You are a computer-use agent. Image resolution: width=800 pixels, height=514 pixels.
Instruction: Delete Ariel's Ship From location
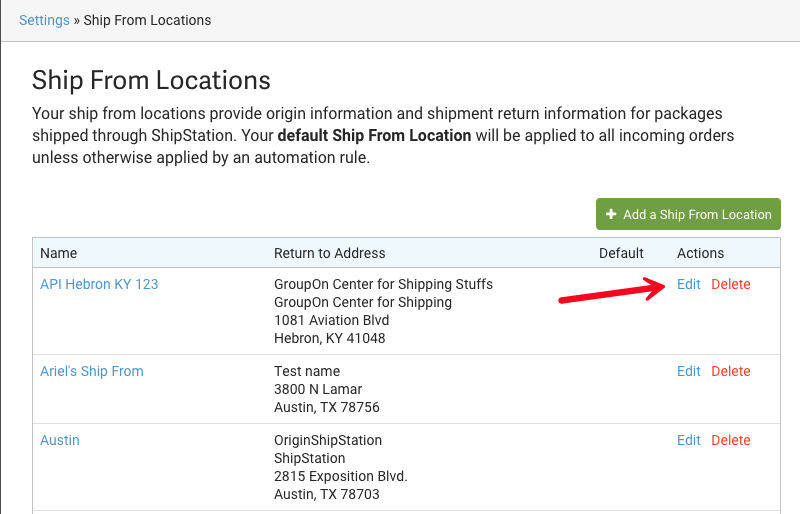coord(731,371)
